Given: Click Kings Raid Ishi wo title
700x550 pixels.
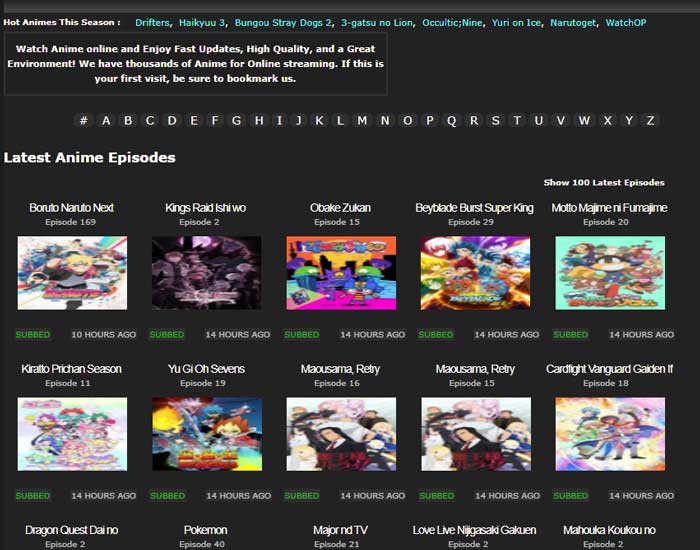Looking at the screenshot, I should [x=205, y=208].
